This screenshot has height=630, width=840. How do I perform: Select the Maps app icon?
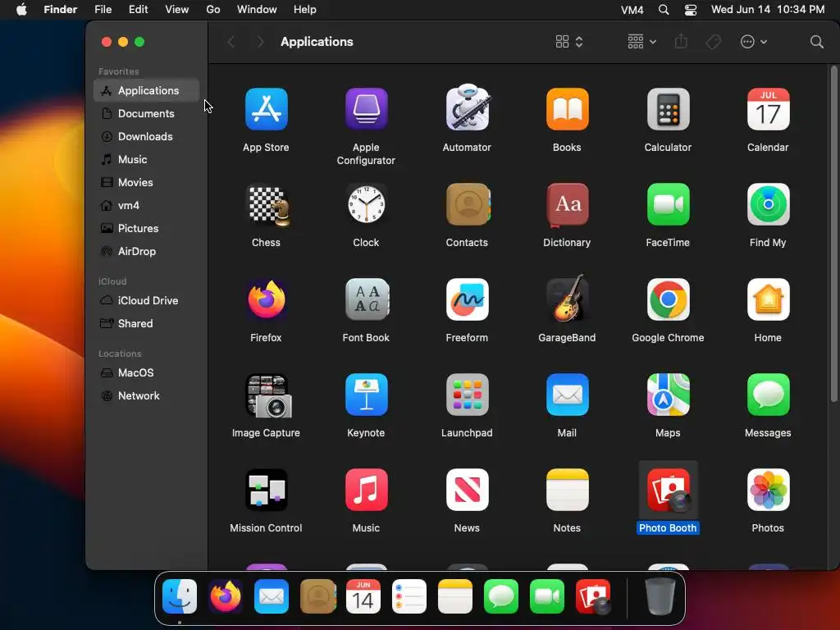pos(668,395)
